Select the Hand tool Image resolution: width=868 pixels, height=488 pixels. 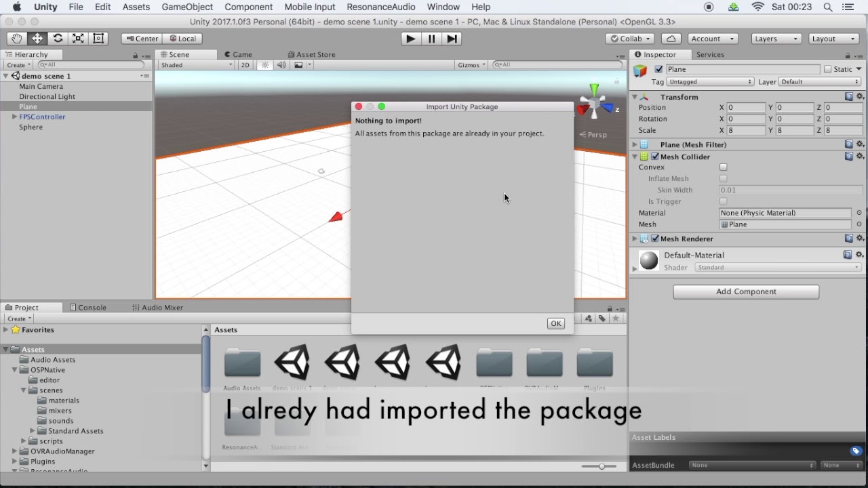coord(17,39)
